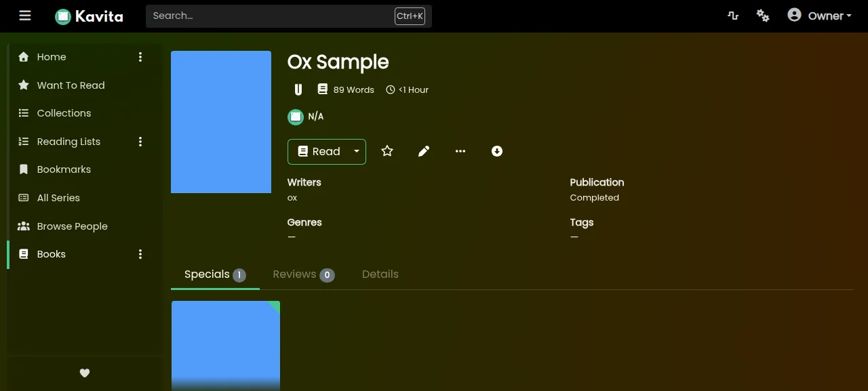Open Browse People page

pyautogui.click(x=72, y=226)
